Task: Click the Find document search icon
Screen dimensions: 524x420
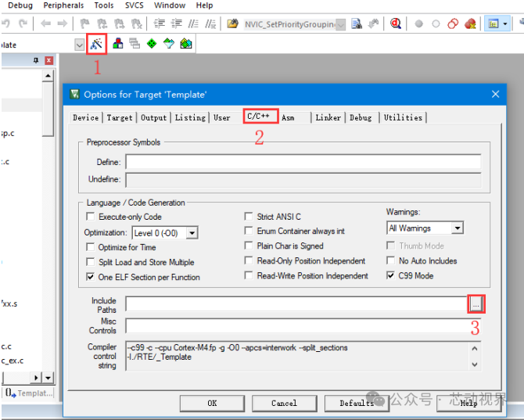Action: (357, 23)
